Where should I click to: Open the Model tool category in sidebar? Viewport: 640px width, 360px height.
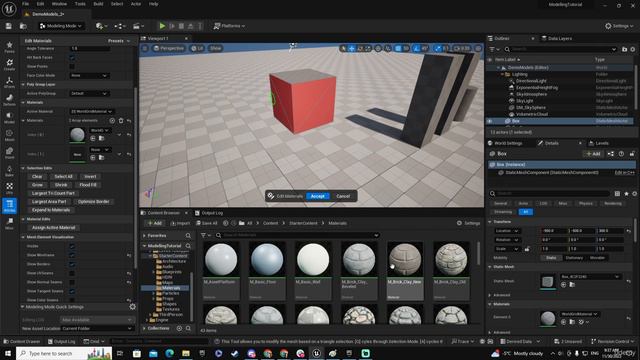(9, 118)
